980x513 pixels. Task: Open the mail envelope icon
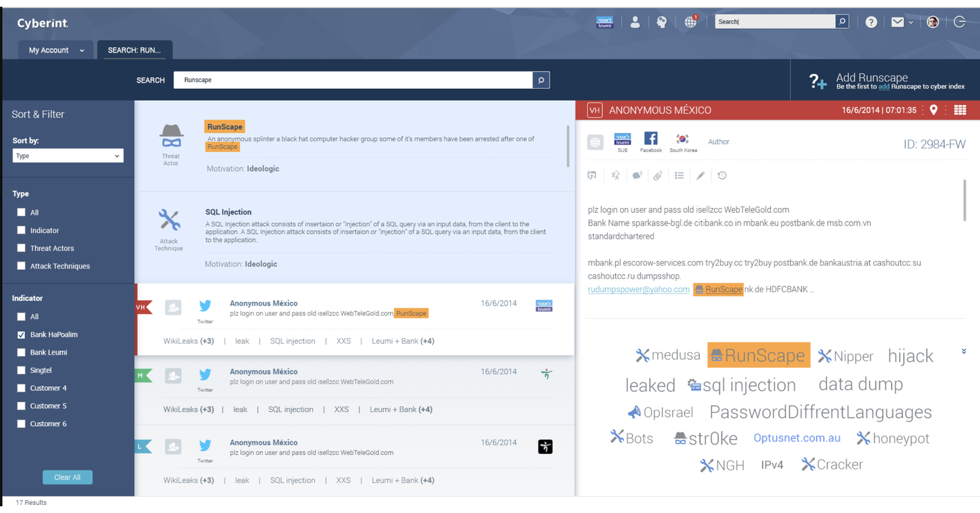coord(897,22)
